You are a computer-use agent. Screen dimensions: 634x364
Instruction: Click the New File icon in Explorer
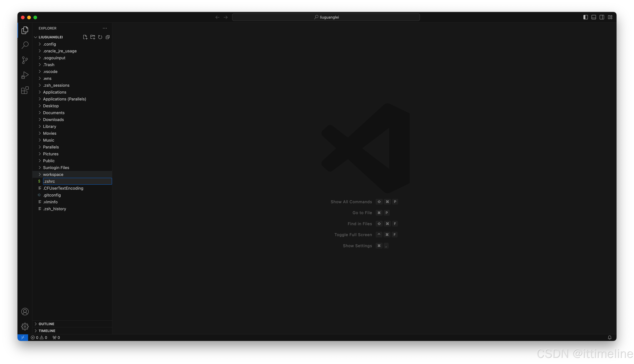coord(85,37)
